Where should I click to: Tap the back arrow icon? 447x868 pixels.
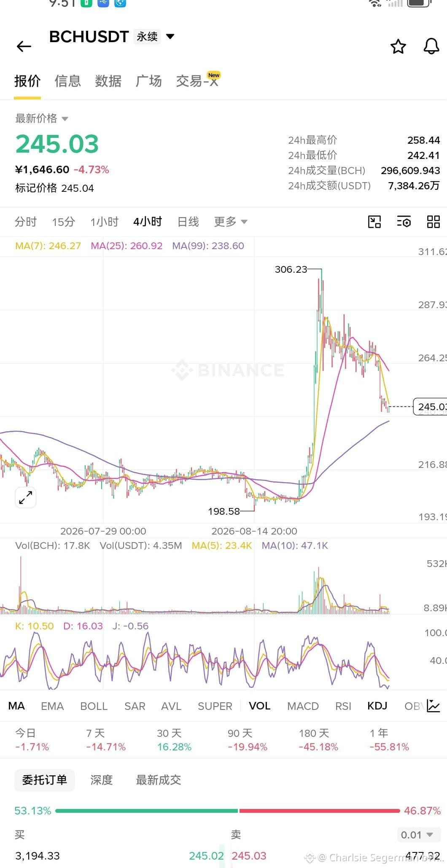[x=24, y=46]
